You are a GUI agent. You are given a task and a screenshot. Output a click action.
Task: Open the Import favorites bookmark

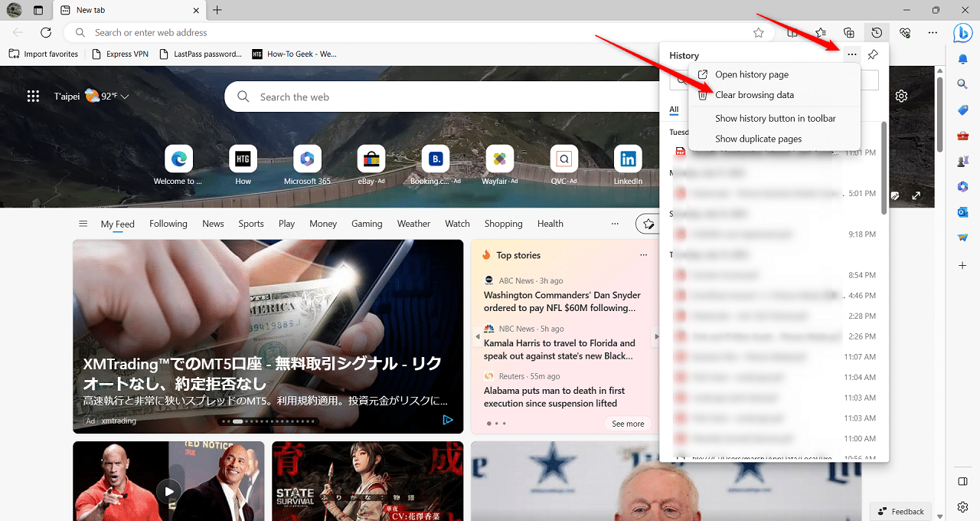pyautogui.click(x=44, y=54)
